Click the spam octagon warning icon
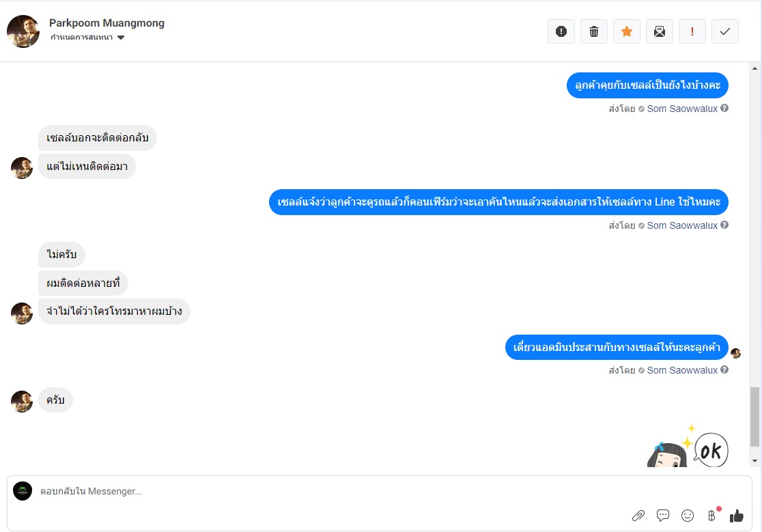The height and width of the screenshot is (532, 762). (x=561, y=31)
